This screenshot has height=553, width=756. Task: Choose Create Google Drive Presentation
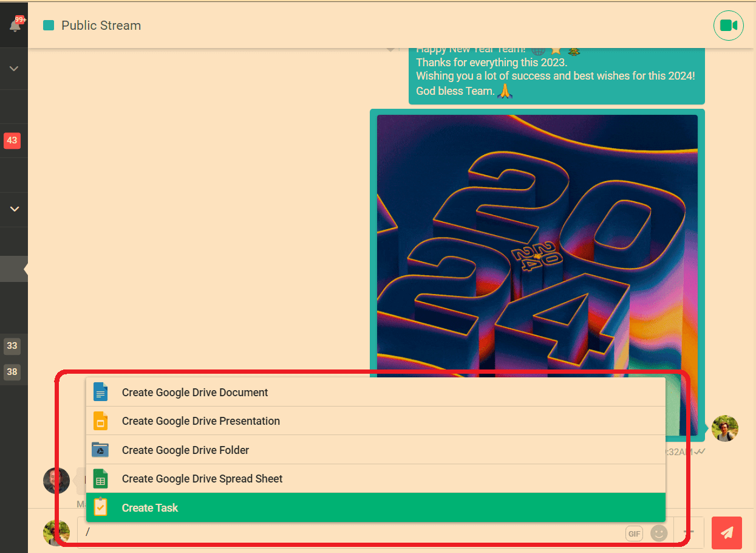pos(201,421)
